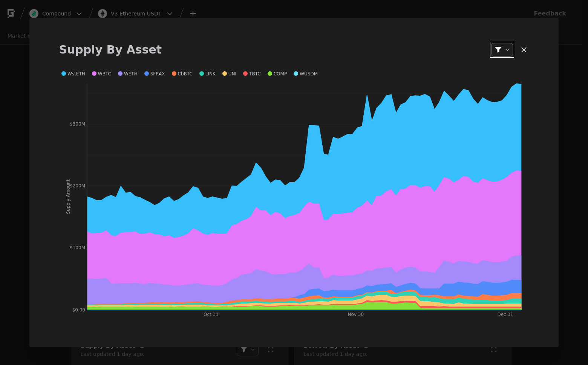The image size is (588, 365).
Task: Click the Gauntlet logo icon
Action: coord(11,14)
